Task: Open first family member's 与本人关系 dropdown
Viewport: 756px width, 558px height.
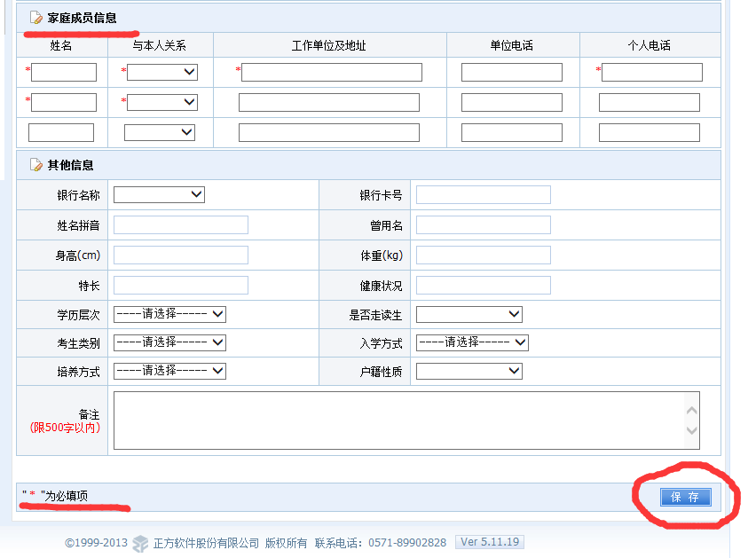Action: coord(162,72)
